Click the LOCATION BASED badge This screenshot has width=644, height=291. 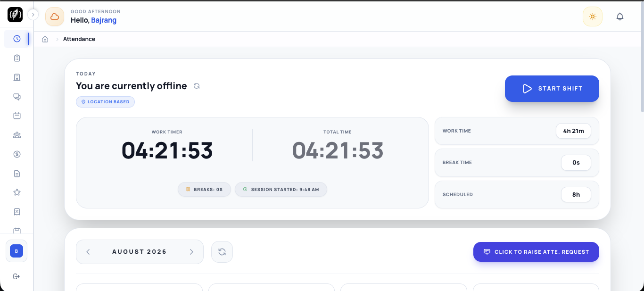[x=105, y=102]
